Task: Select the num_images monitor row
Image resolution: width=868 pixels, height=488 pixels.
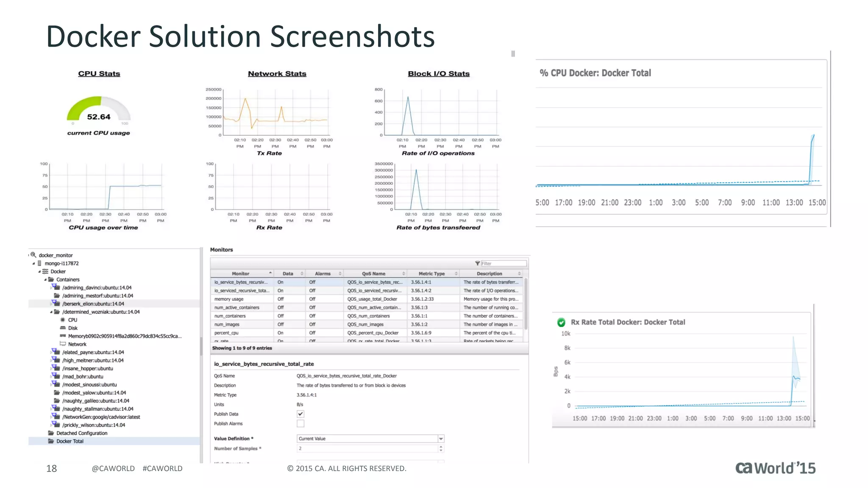Action: pyautogui.click(x=367, y=324)
